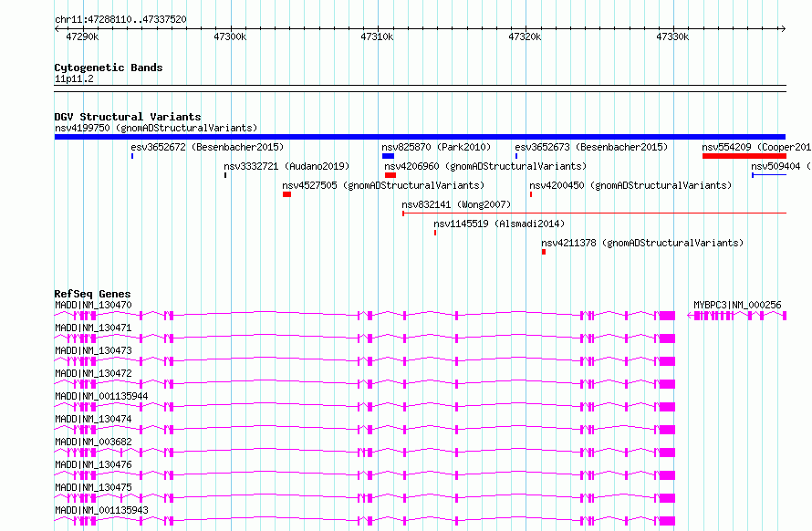The width and height of the screenshot is (812, 531).
Task: Click the nsv4211378 gnomAD variant label
Action: pos(642,243)
